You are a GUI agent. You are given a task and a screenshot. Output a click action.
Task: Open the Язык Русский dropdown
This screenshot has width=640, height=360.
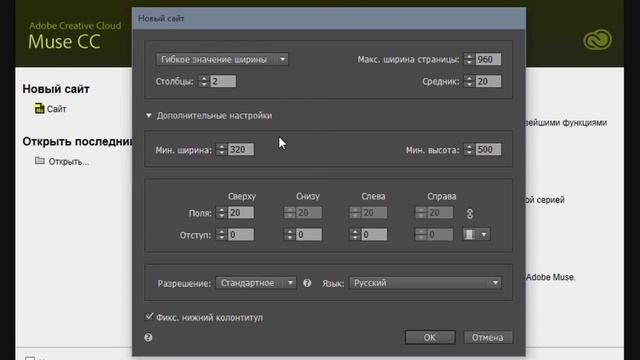pyautogui.click(x=425, y=283)
